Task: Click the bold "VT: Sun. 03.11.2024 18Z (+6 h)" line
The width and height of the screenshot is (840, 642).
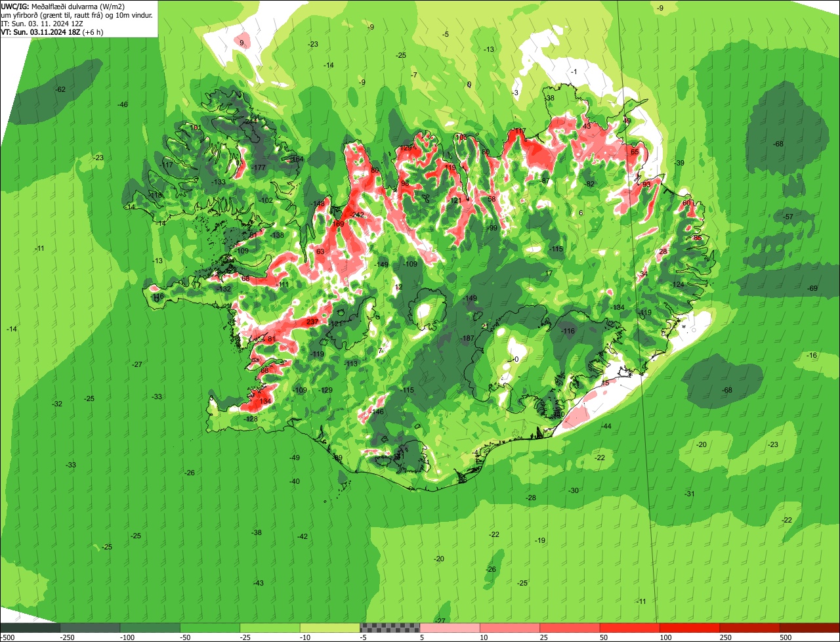Action: click(x=52, y=32)
